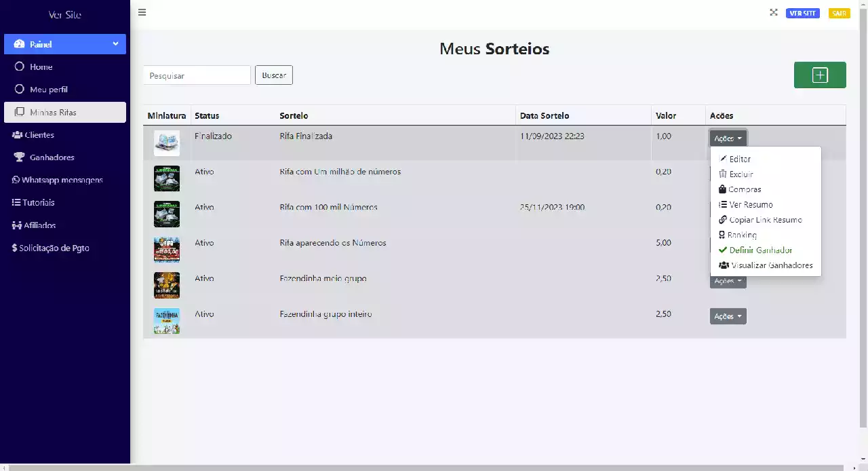This screenshot has width=868, height=471.
Task: Click the Rifa com Um milhão de números title
Action: point(340,172)
